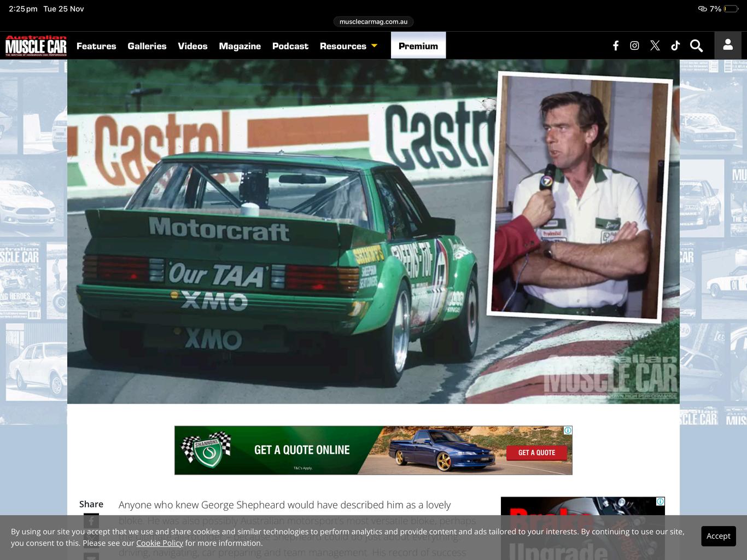Tap the battery indicator in status bar
Screen dimensions: 747x560
tap(731, 9)
